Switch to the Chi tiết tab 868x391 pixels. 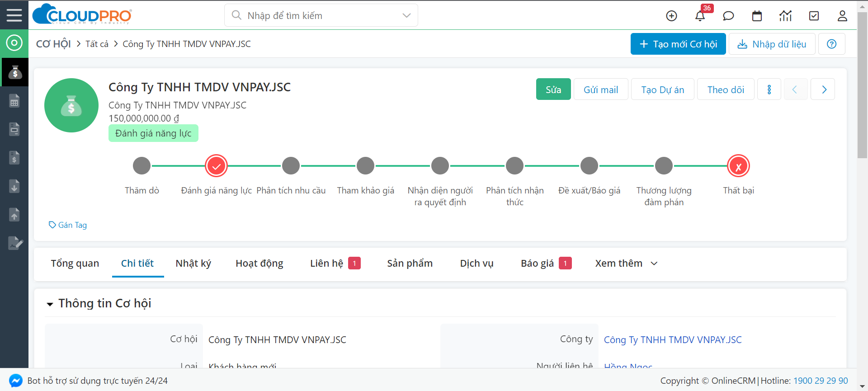pos(137,263)
